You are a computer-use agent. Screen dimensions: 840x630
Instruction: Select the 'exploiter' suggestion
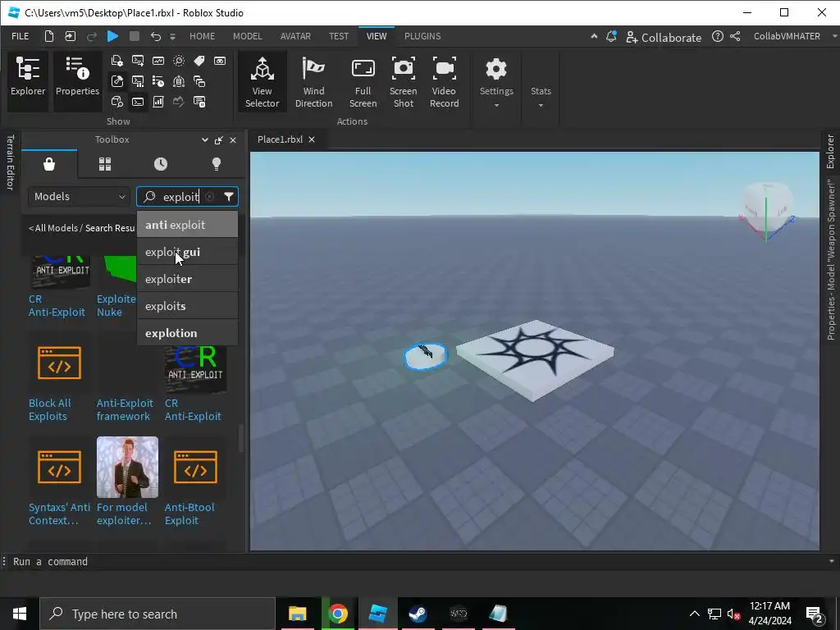click(188, 279)
